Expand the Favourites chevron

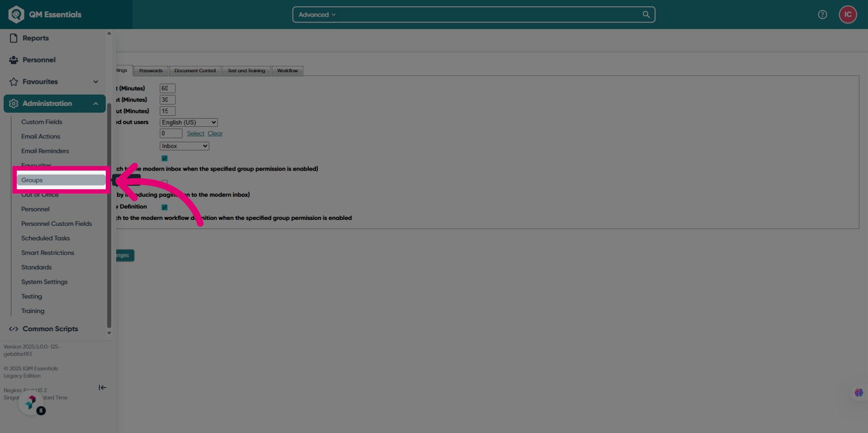pos(96,82)
